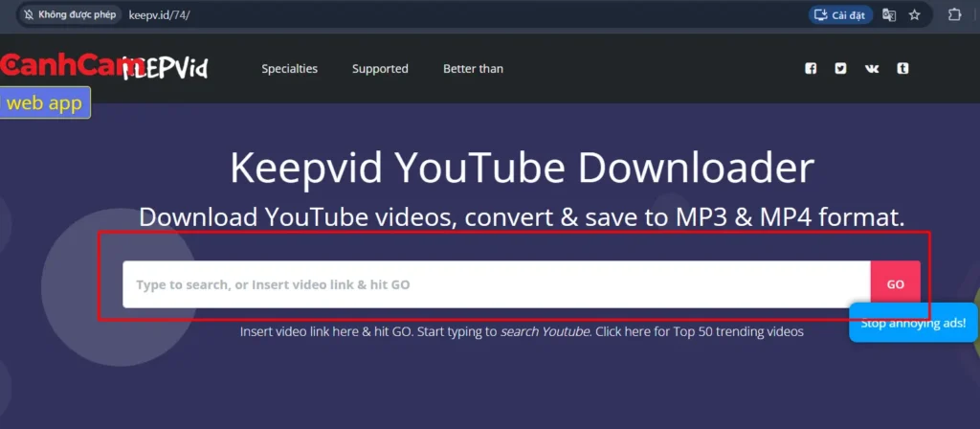The image size is (980, 429).
Task: Open the browser extensions puzzle icon
Action: coord(954,15)
